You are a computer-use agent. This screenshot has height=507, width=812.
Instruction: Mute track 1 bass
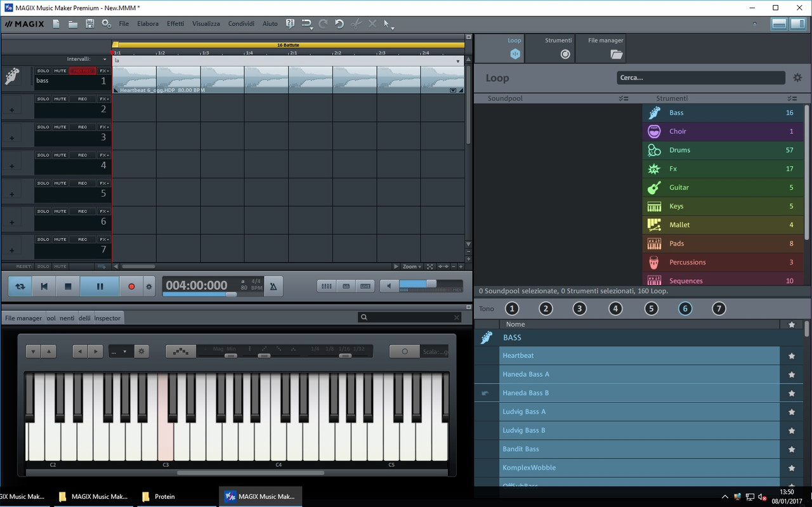coord(60,71)
